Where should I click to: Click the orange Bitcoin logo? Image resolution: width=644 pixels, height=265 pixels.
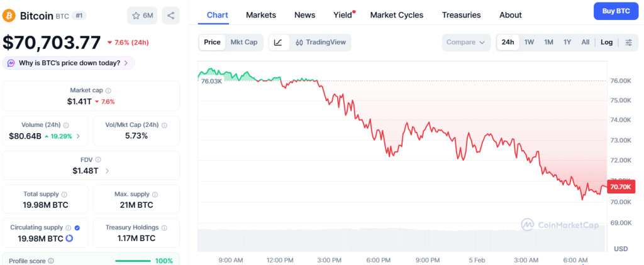(10, 15)
